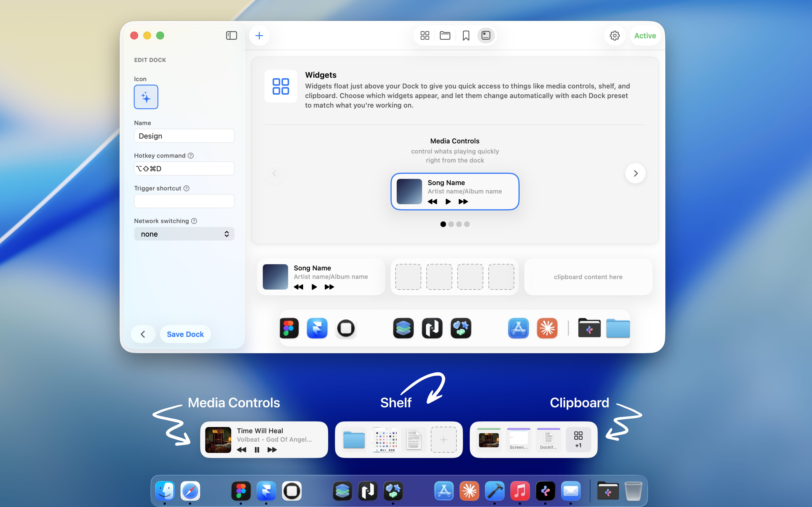Screen dimensions: 812x507
Task: Toggle the sidebar panel icon
Action: 231,35
